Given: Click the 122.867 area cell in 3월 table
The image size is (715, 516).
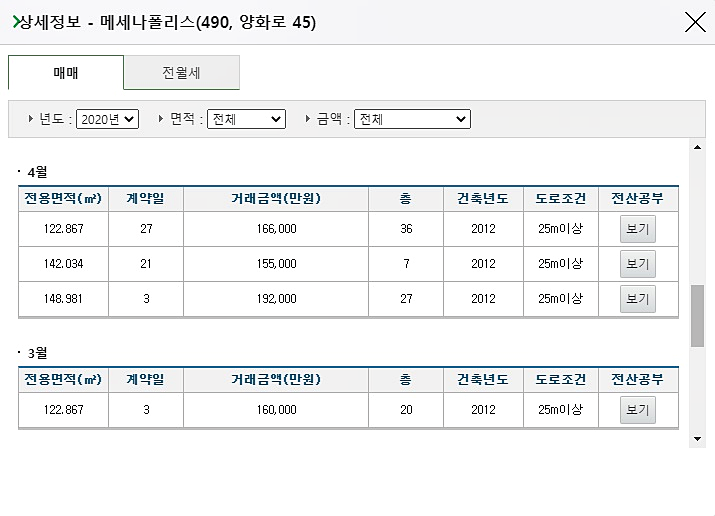Looking at the screenshot, I should pos(63,410).
